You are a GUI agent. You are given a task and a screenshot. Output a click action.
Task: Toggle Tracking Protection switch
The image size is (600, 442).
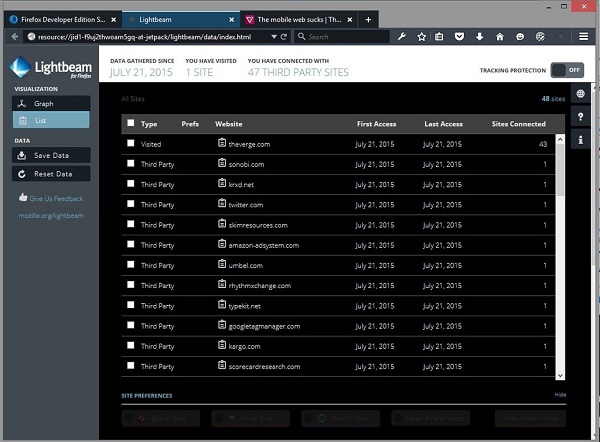[x=566, y=70]
